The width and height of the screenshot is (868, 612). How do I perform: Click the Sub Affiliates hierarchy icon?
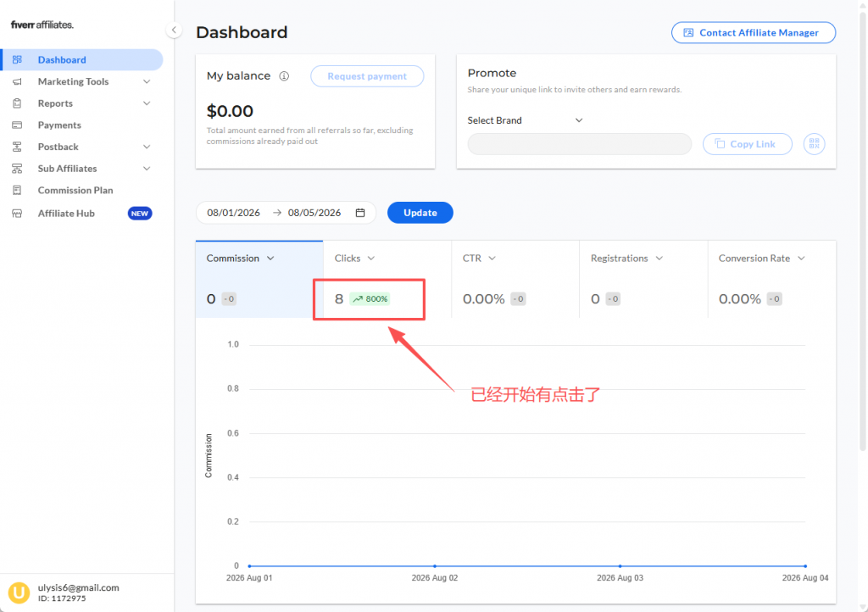17,168
